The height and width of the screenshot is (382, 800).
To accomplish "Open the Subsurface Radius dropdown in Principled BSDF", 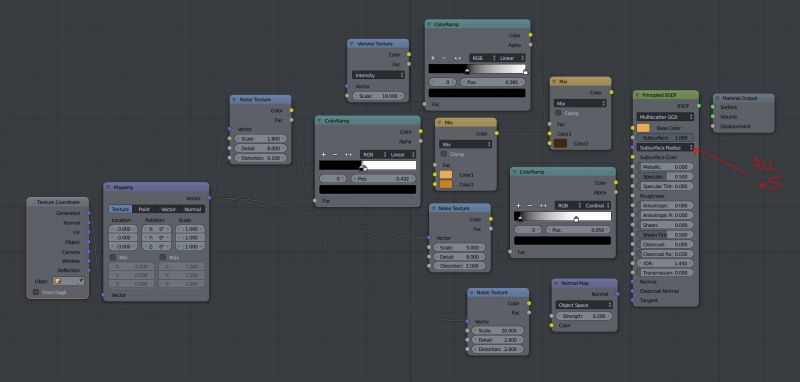I will (x=665, y=147).
